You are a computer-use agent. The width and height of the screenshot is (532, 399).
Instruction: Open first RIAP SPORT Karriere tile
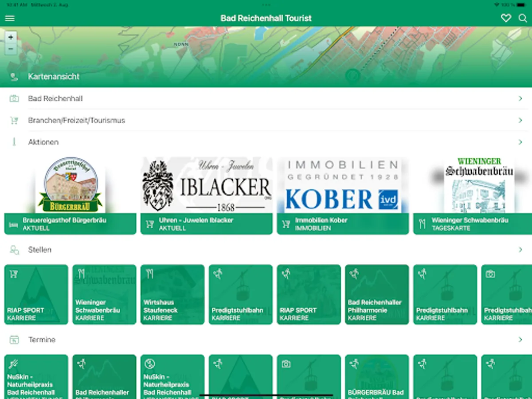36,294
